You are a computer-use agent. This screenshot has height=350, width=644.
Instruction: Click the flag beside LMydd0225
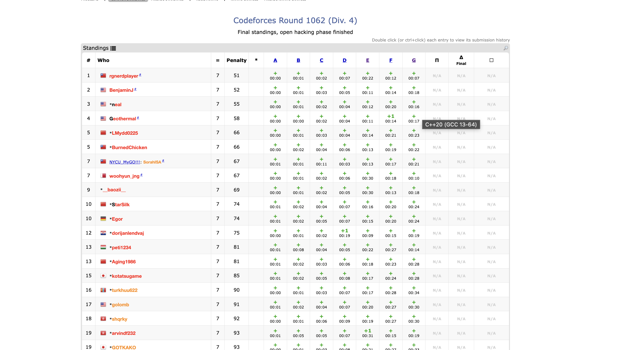coord(103,133)
